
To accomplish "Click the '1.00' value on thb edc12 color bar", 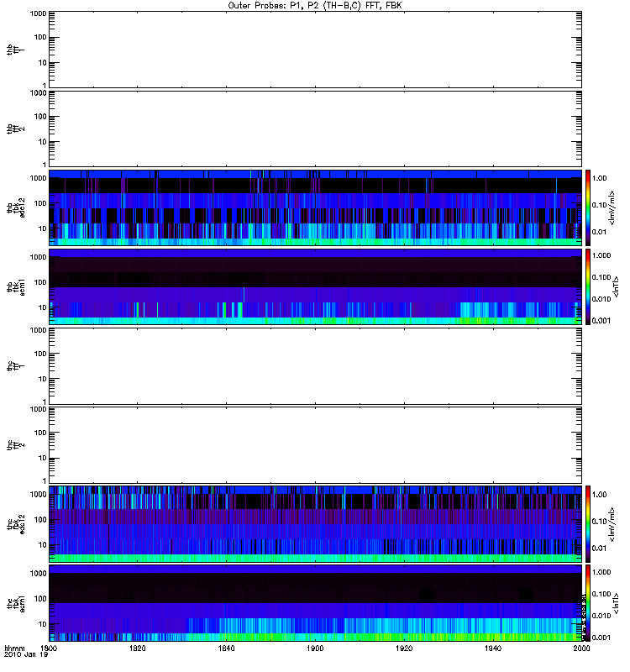I will (599, 178).
